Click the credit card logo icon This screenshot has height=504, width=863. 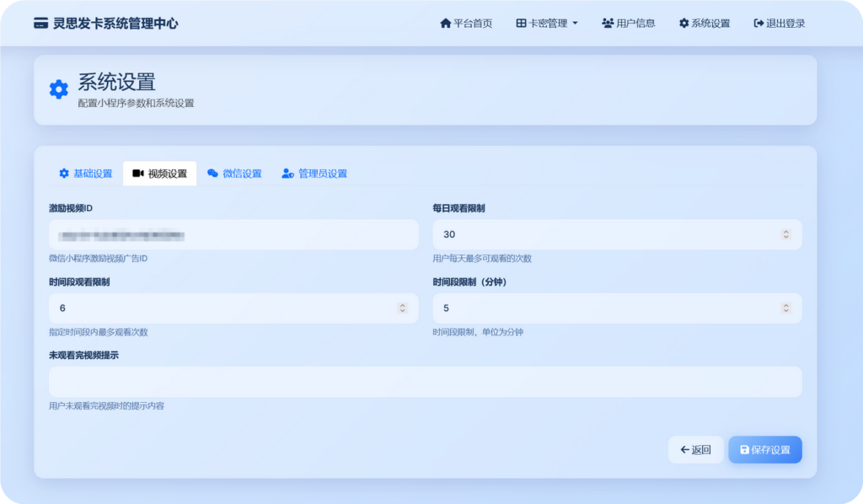40,24
